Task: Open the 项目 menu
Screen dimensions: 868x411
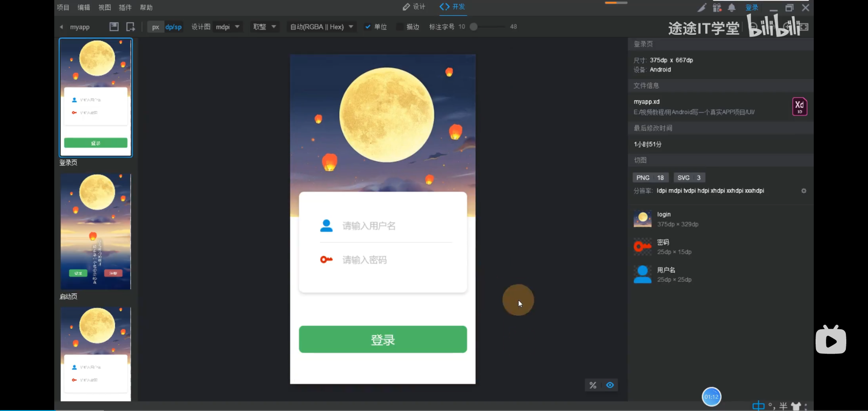Action: point(63,8)
